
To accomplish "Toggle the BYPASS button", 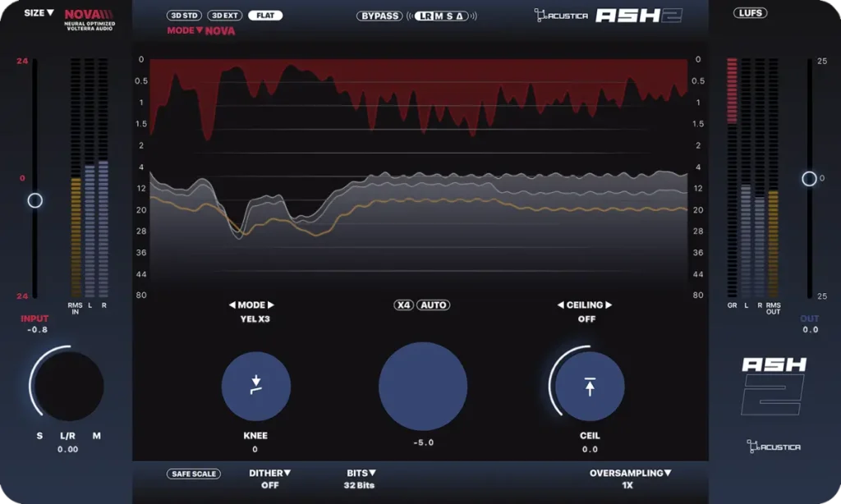I will [x=379, y=16].
